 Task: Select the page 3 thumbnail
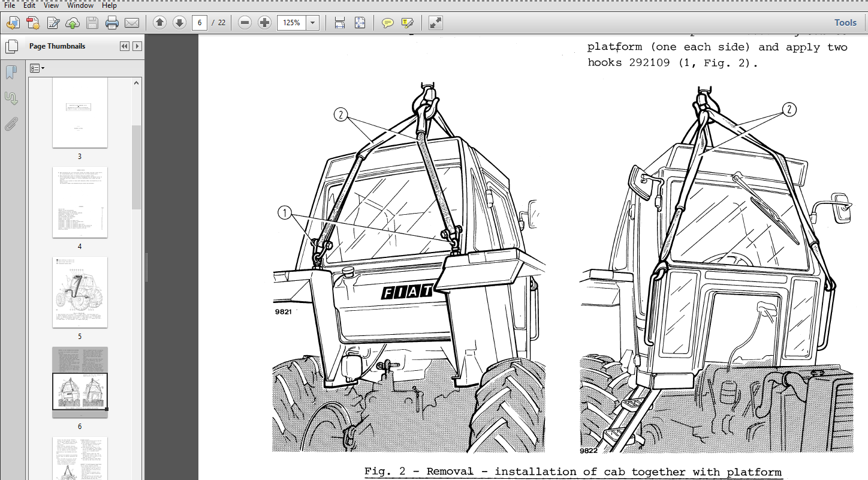point(80,113)
